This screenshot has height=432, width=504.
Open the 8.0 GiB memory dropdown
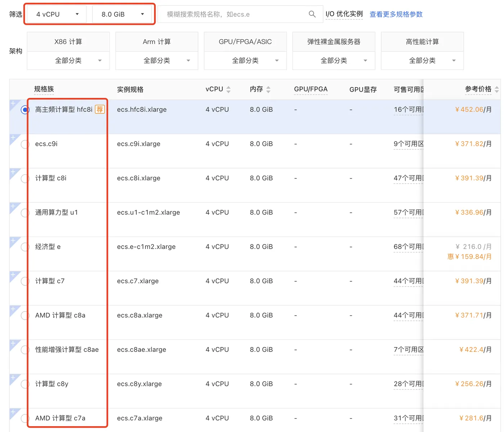(x=122, y=14)
